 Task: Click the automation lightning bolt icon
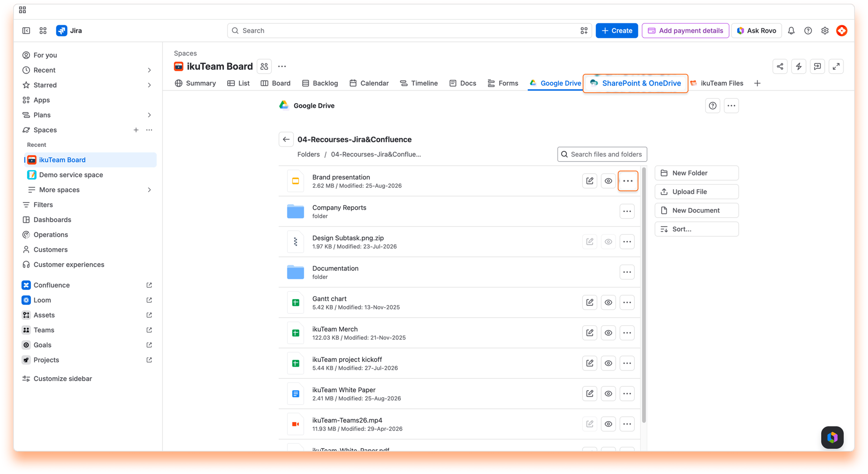coord(799,66)
